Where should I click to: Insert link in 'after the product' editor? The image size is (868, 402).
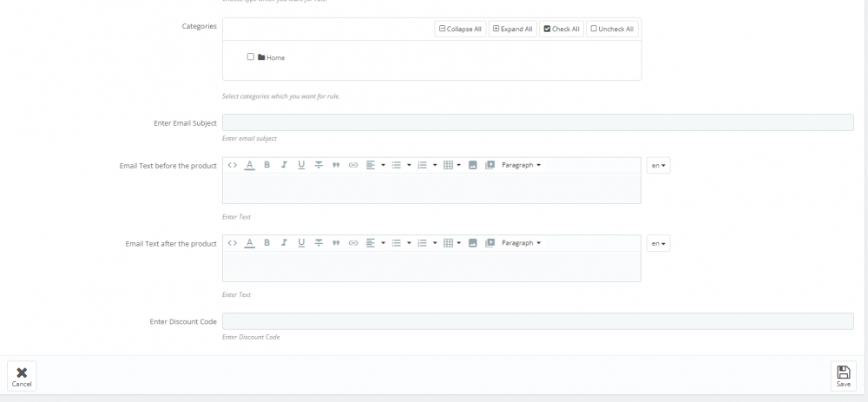click(x=353, y=243)
